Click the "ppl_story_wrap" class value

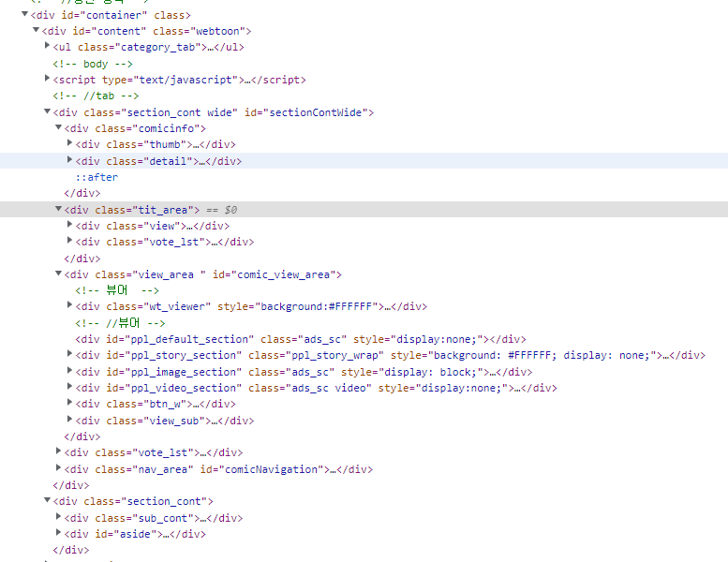(334, 356)
